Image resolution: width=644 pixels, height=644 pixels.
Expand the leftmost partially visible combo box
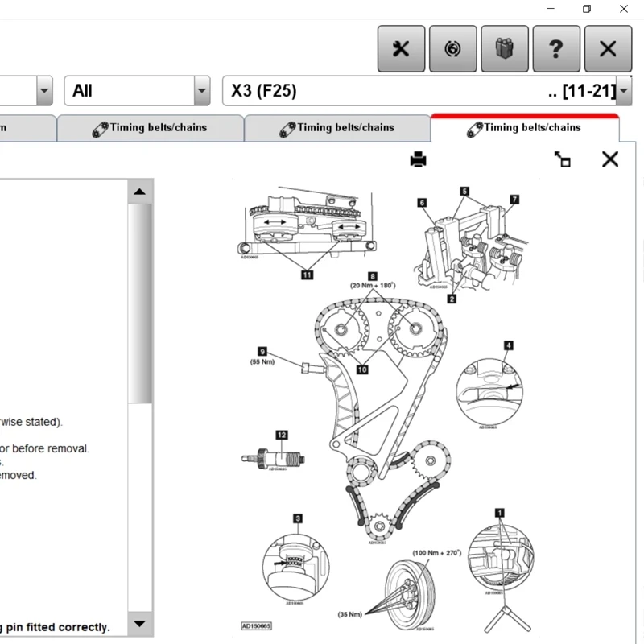click(44, 91)
